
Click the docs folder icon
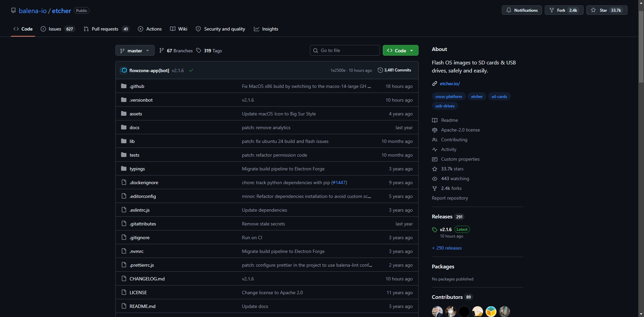[124, 127]
